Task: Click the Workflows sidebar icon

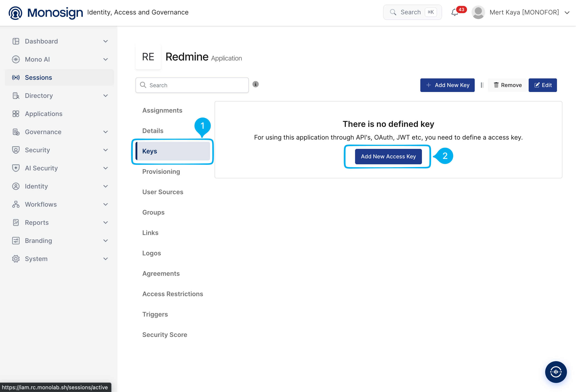Action: click(x=16, y=204)
